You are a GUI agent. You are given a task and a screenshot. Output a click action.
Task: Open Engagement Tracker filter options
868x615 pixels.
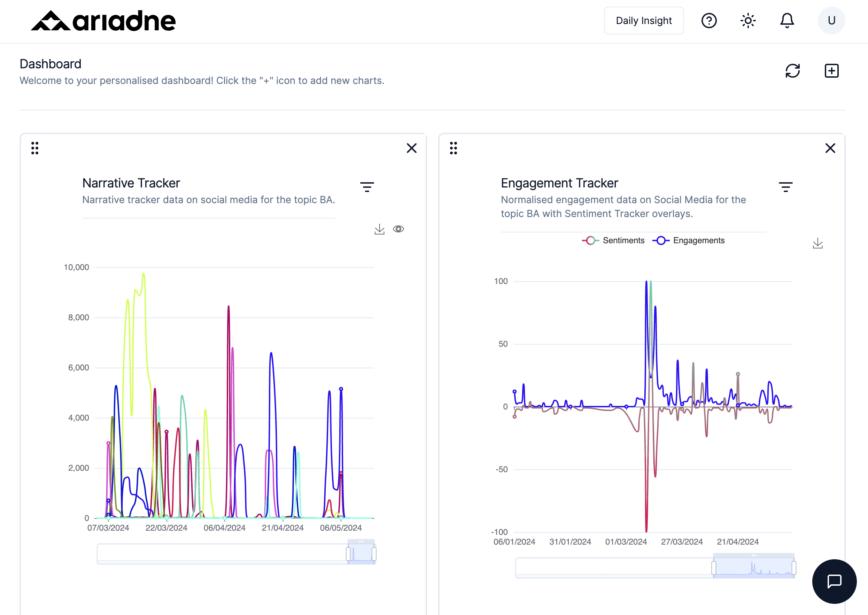coord(785,187)
